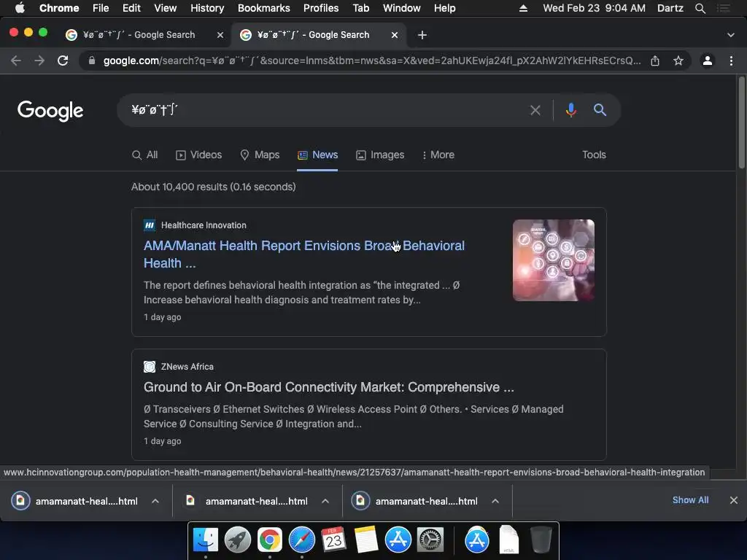This screenshot has width=747, height=560.
Task: Go forward using the browser forward arrow
Action: click(39, 61)
